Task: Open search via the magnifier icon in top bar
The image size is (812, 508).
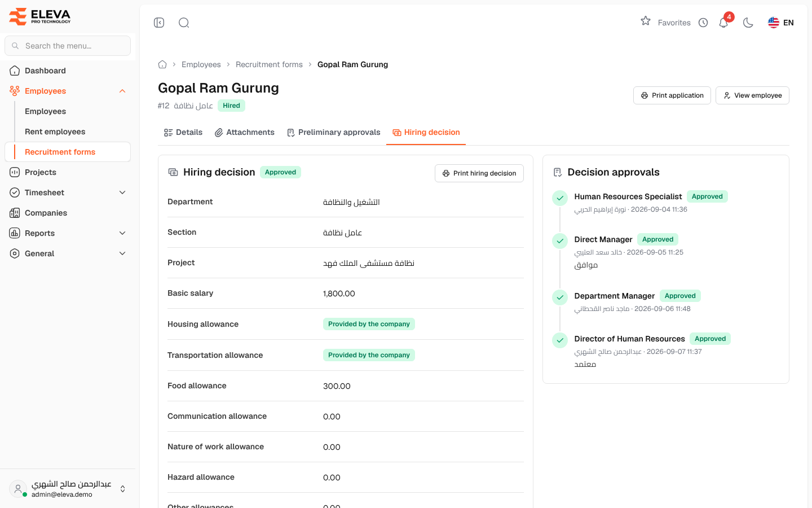Action: pyautogui.click(x=184, y=23)
